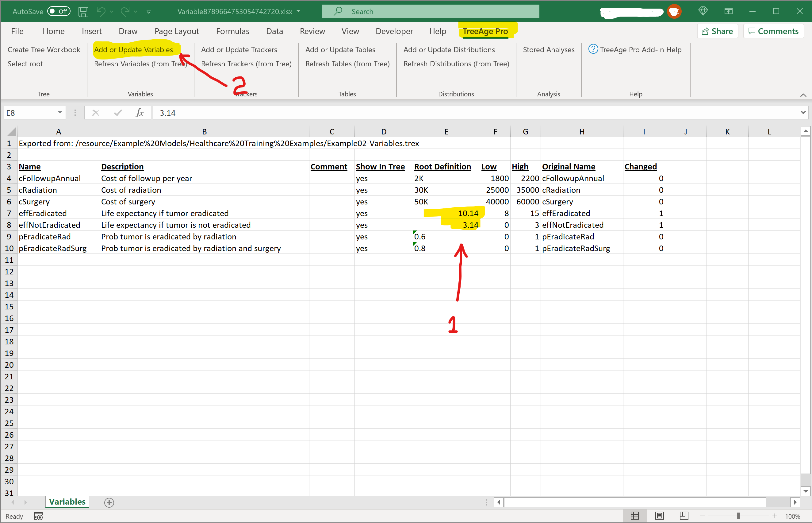The width and height of the screenshot is (812, 523).
Task: Click the Save disk icon
Action: [83, 12]
